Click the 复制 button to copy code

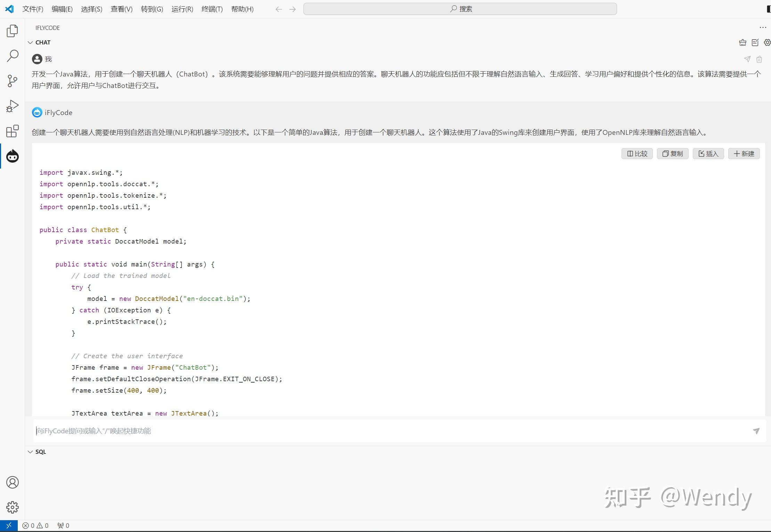point(672,154)
